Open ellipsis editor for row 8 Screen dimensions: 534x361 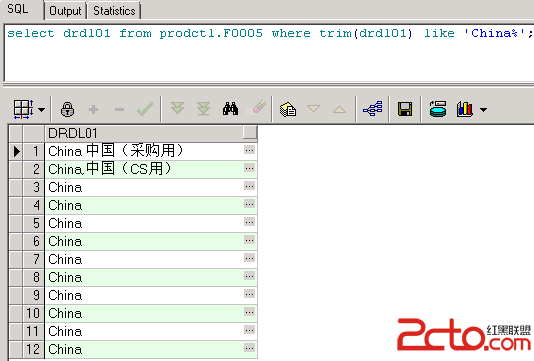pos(249,276)
